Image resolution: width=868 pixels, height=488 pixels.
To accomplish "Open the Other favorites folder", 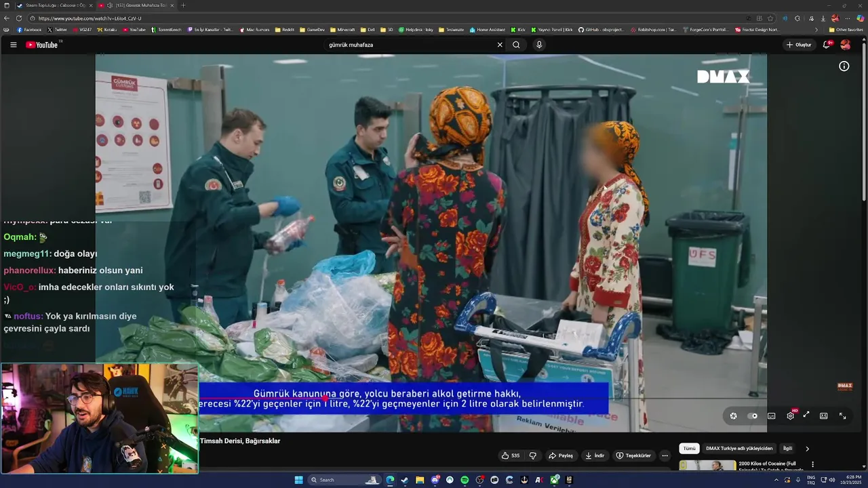I will (846, 30).
